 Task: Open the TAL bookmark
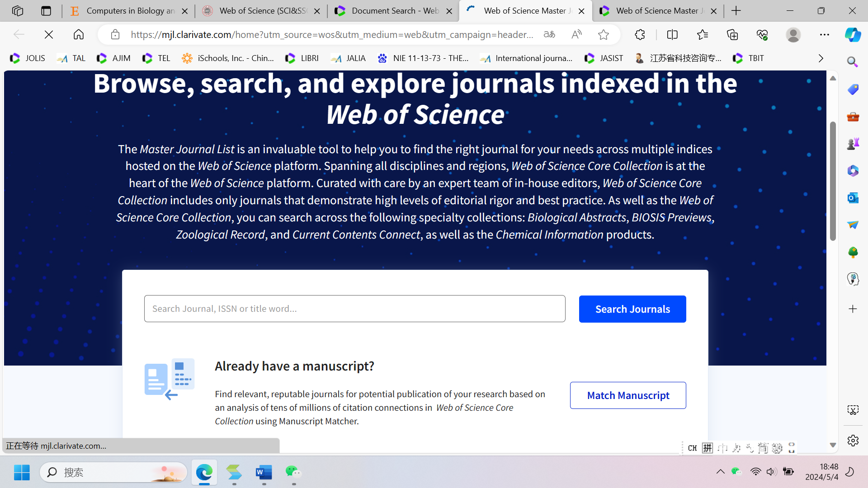click(71, 58)
